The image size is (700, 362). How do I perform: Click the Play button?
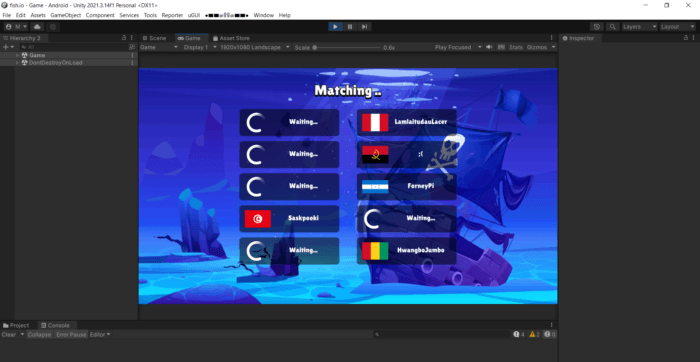click(x=335, y=27)
